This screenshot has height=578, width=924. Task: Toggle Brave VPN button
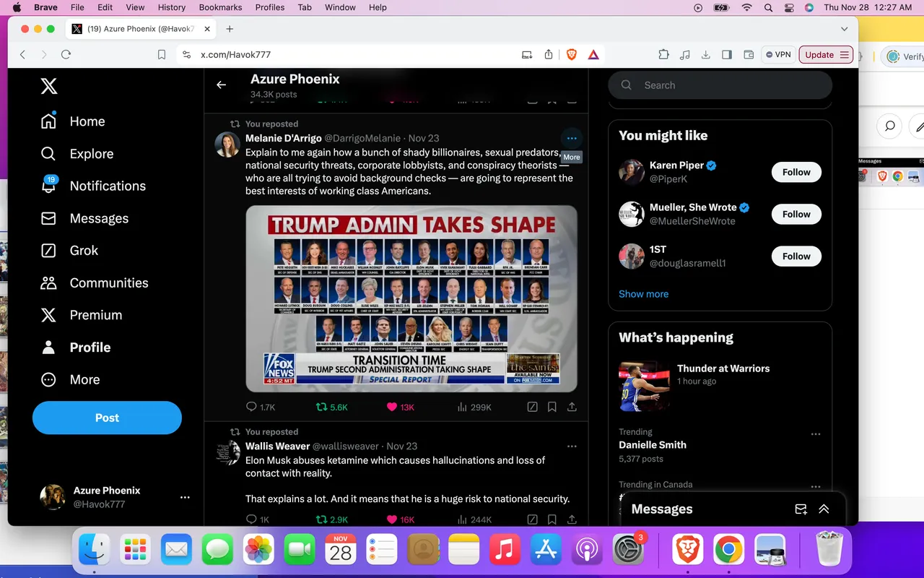click(778, 55)
